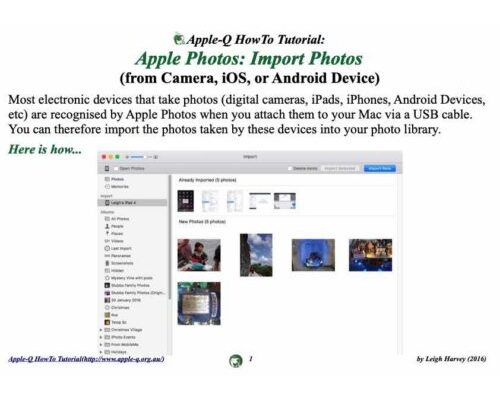This screenshot has height=400, width=500.
Task: Select Leigh's iPad 4 under Import
Action: pos(132,203)
